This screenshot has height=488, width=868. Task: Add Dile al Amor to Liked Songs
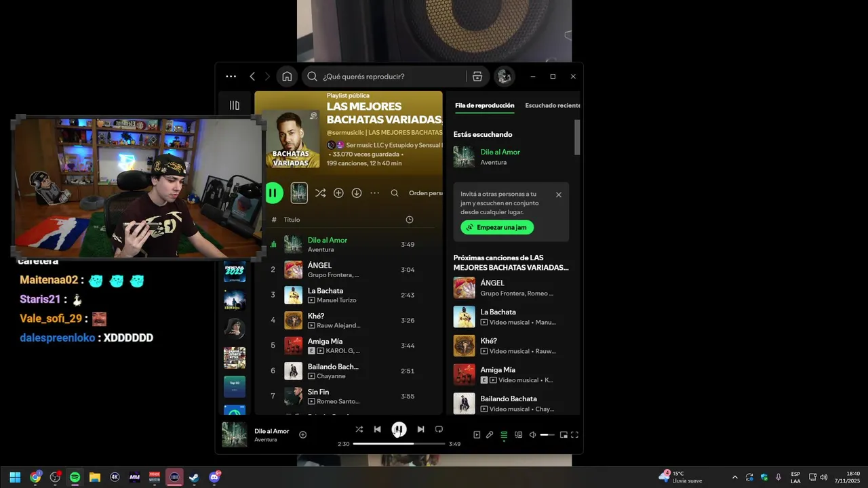(x=302, y=435)
